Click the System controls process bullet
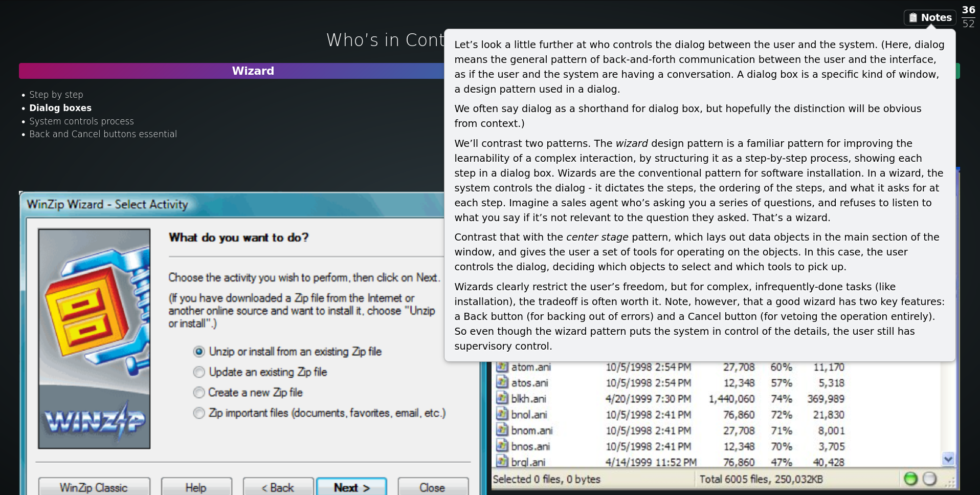Viewport: 980px width, 495px height. click(81, 121)
